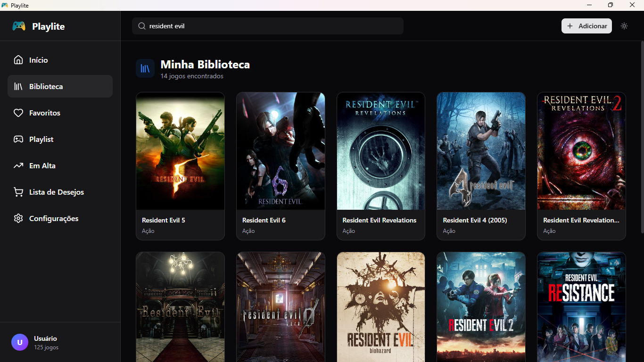Click the search field containing resident evil
644x362 pixels.
pyautogui.click(x=273, y=26)
